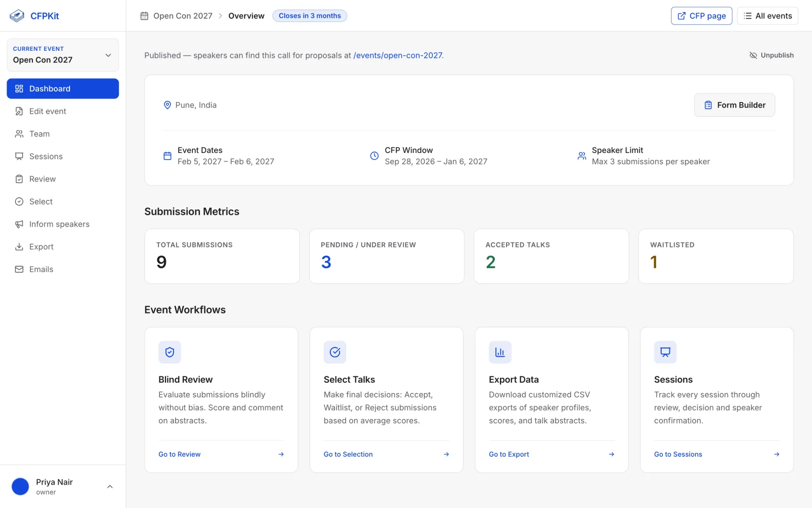Follow the /events/open-con-2027 link

pyautogui.click(x=398, y=55)
